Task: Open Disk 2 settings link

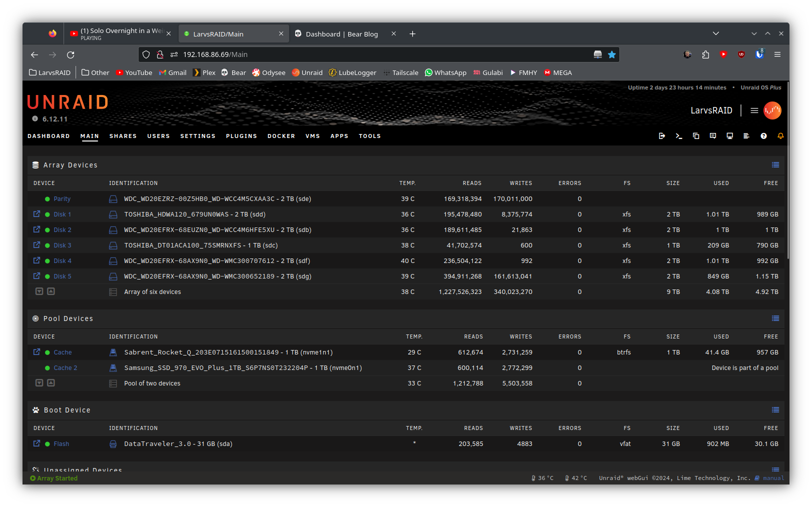Action: (x=63, y=230)
